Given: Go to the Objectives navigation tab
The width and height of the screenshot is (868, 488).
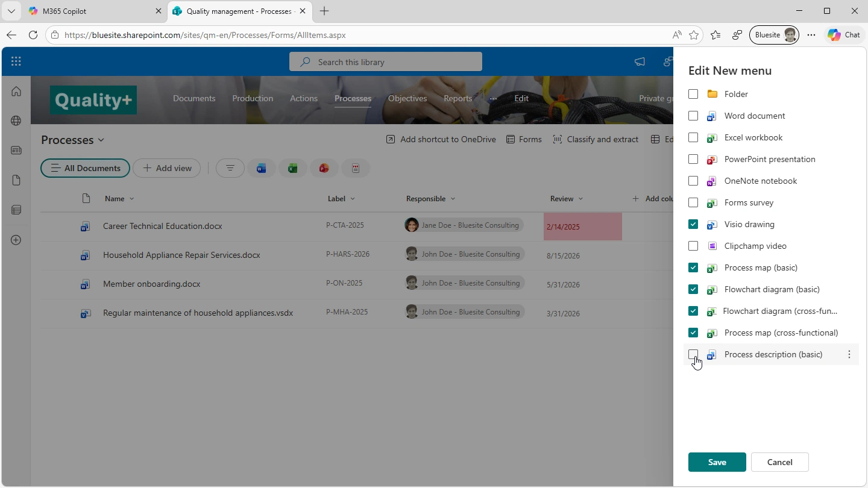Looking at the screenshot, I should point(407,98).
